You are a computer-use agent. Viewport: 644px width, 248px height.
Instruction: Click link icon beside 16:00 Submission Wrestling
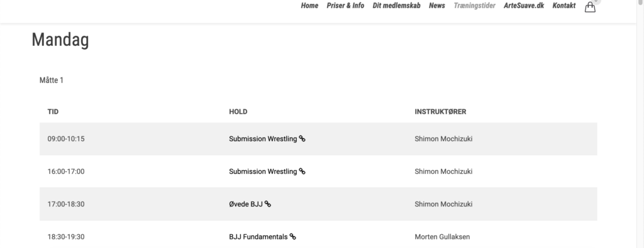(x=302, y=171)
